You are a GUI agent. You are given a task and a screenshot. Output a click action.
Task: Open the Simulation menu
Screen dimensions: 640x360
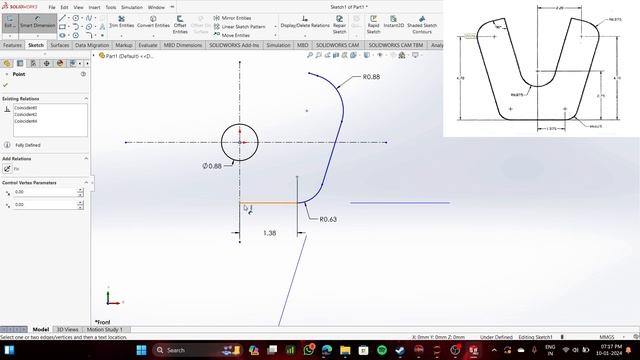click(132, 7)
